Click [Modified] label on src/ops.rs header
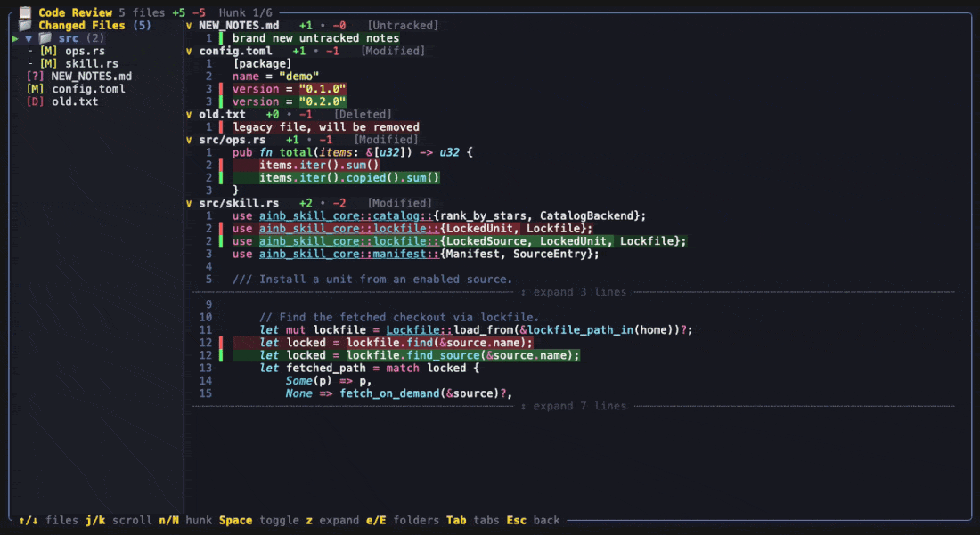The width and height of the screenshot is (980, 535). pyautogui.click(x=387, y=140)
